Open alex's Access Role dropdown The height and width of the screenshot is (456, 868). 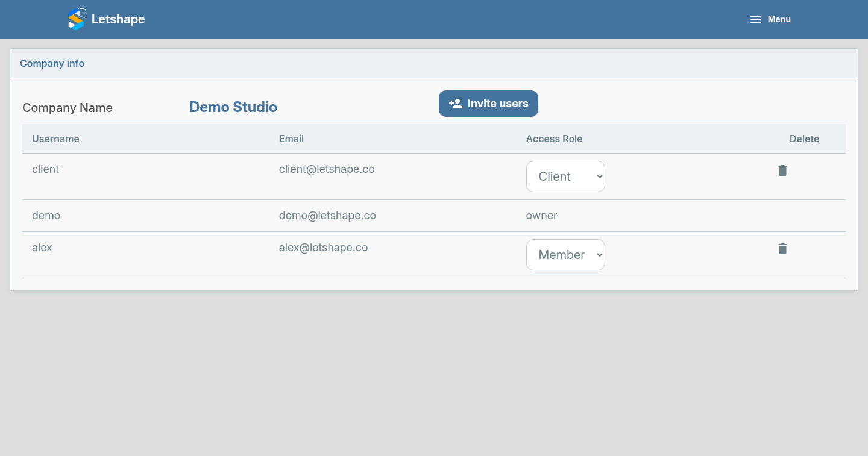coord(565,255)
